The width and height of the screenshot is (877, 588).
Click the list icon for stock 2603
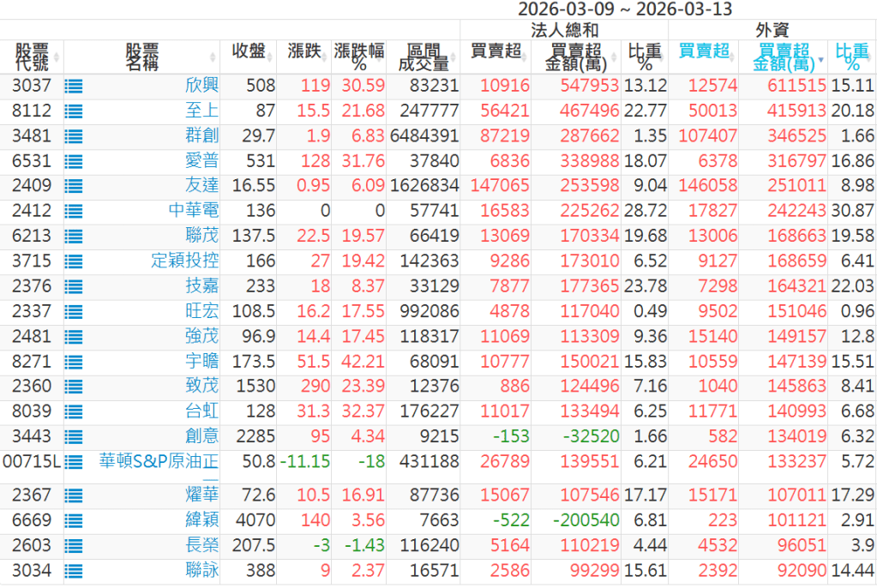(74, 545)
